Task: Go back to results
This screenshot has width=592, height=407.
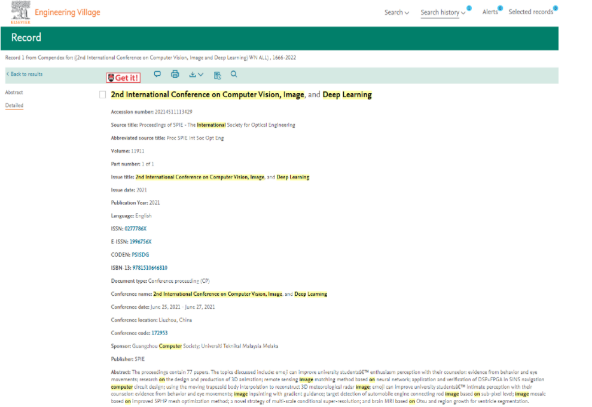Action: [x=25, y=74]
